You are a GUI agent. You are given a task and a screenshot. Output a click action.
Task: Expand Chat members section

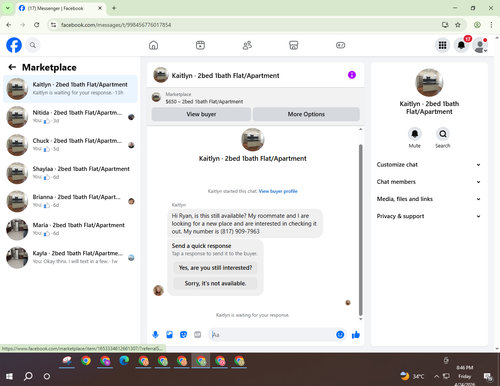429,182
